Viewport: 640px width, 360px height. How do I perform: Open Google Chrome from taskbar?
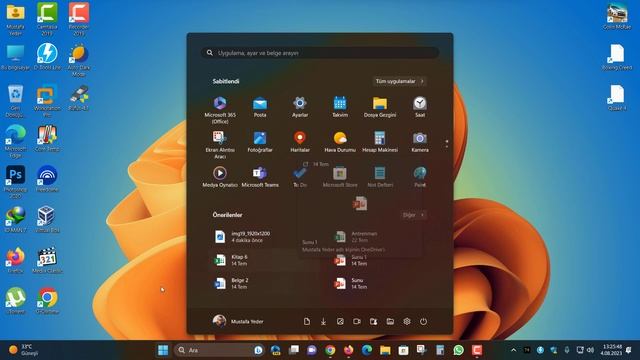click(330, 350)
